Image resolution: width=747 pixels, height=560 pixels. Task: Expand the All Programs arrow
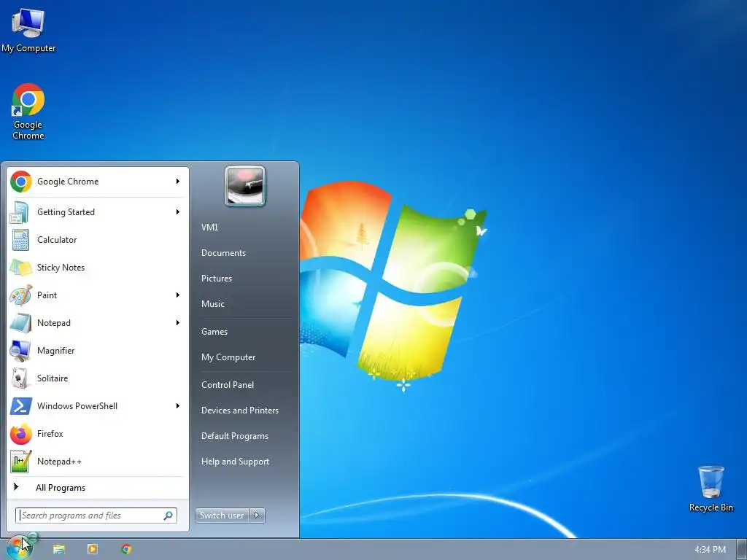[x=16, y=486]
